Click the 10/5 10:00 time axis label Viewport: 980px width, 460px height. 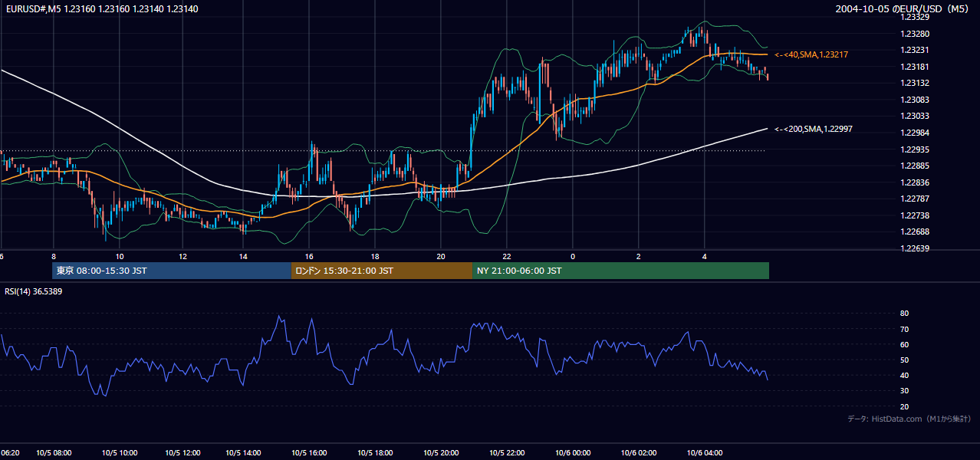click(x=120, y=453)
